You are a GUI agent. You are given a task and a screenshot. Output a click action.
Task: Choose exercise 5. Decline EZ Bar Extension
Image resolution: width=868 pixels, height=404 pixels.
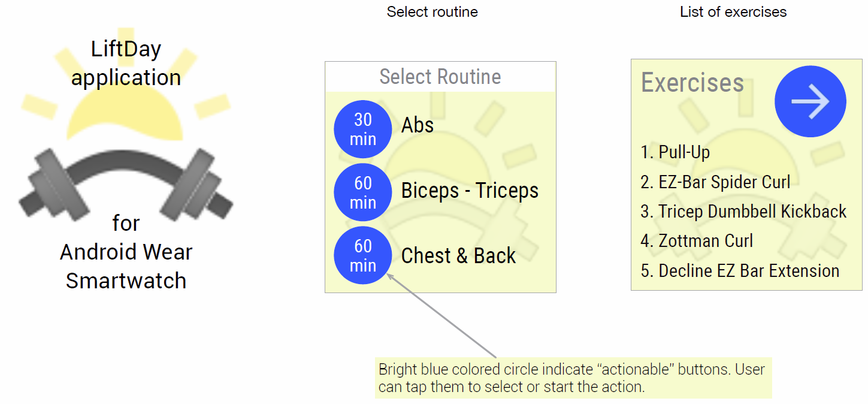click(740, 270)
